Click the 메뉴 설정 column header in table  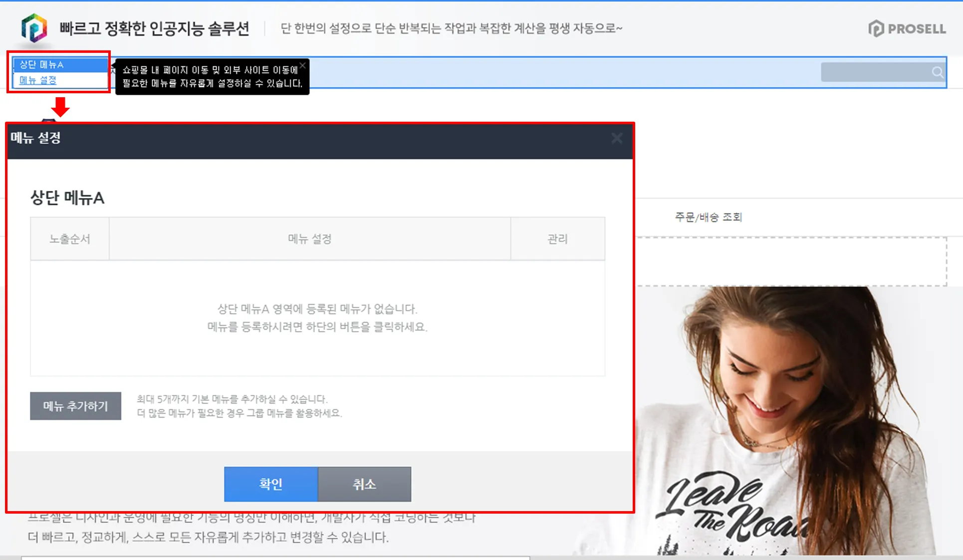pos(309,239)
